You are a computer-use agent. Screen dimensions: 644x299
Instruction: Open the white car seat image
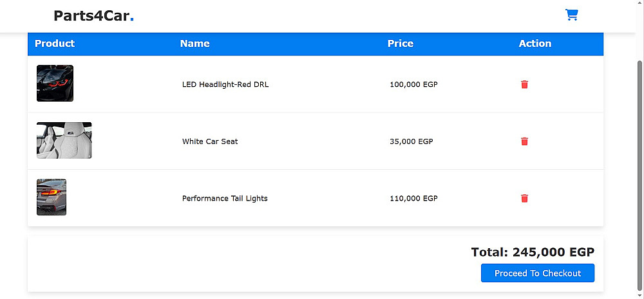coord(64,140)
